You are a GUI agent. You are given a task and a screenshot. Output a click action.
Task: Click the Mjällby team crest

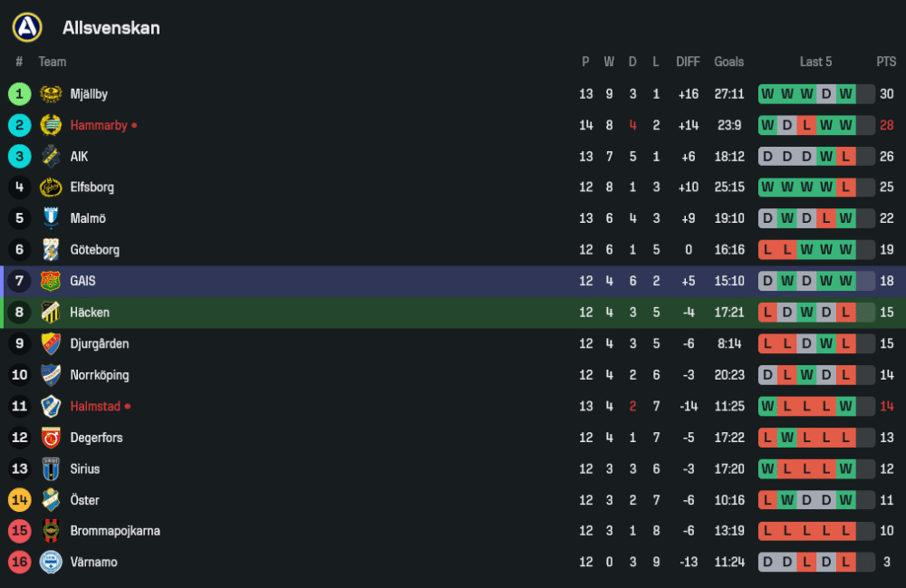pos(51,94)
